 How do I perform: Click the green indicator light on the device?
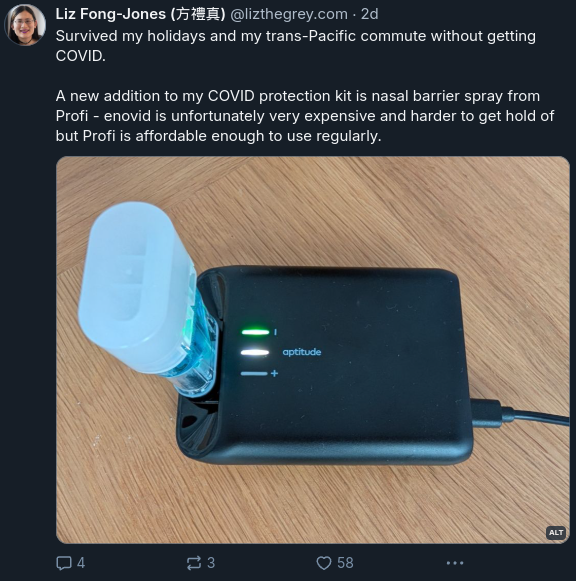[x=255, y=332]
